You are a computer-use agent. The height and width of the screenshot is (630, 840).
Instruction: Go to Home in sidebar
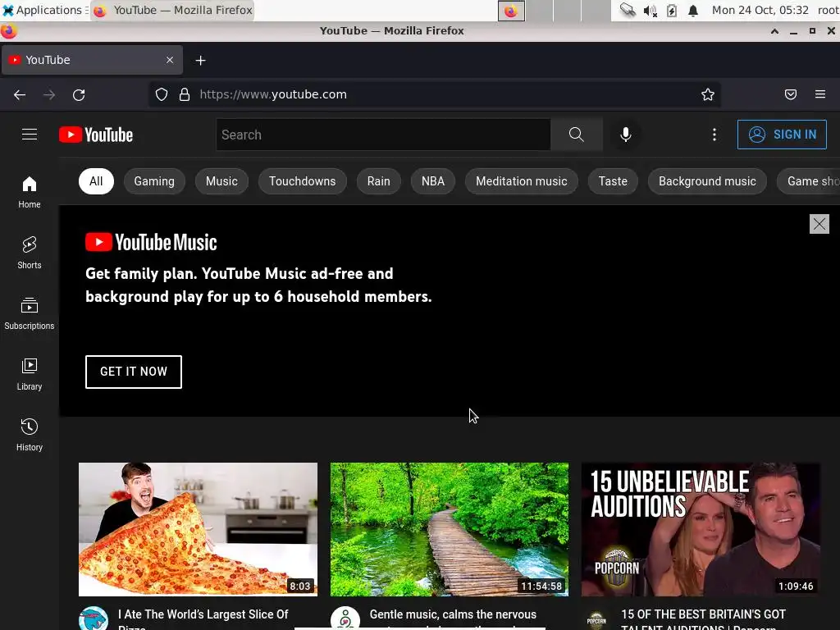30,192
